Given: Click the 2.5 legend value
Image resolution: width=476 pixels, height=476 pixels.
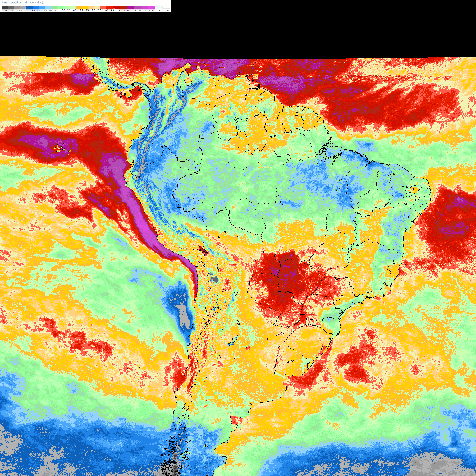Looking at the screenshot, I should (x=33, y=10).
